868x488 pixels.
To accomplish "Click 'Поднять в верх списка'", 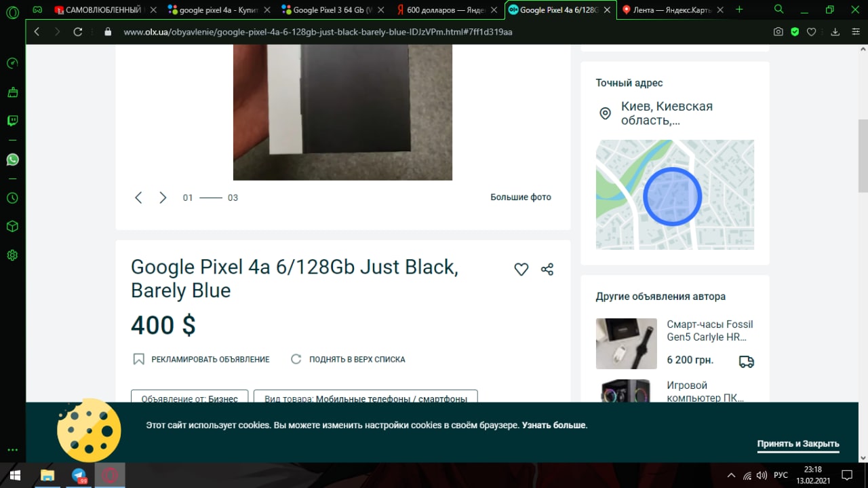I will point(348,359).
